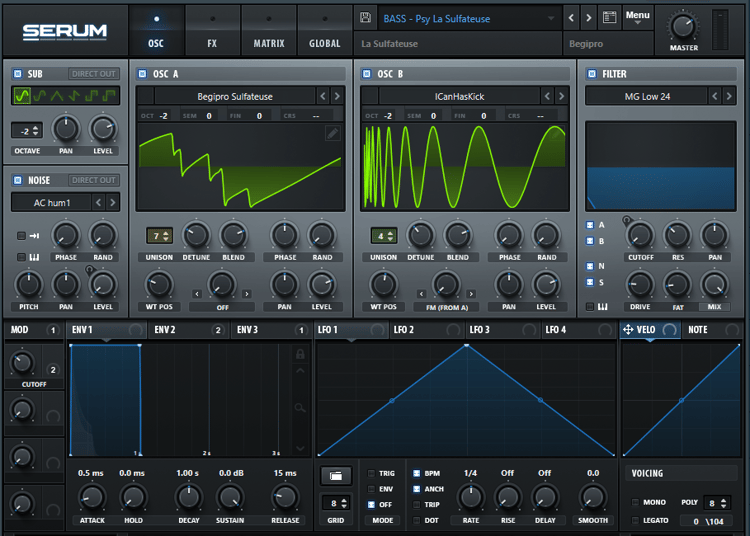The width and height of the screenshot is (750, 536).
Task: Select the LFO 2 tab
Action: (x=425, y=329)
